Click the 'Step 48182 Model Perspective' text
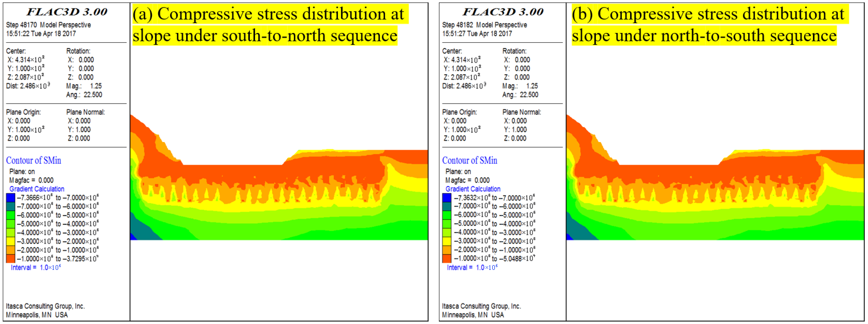 click(484, 25)
